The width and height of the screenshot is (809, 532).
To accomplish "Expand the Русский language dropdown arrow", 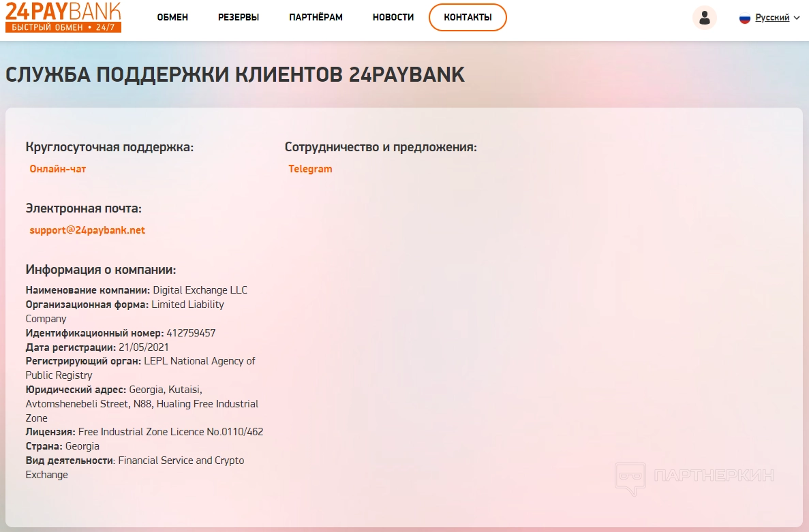I will point(797,18).
